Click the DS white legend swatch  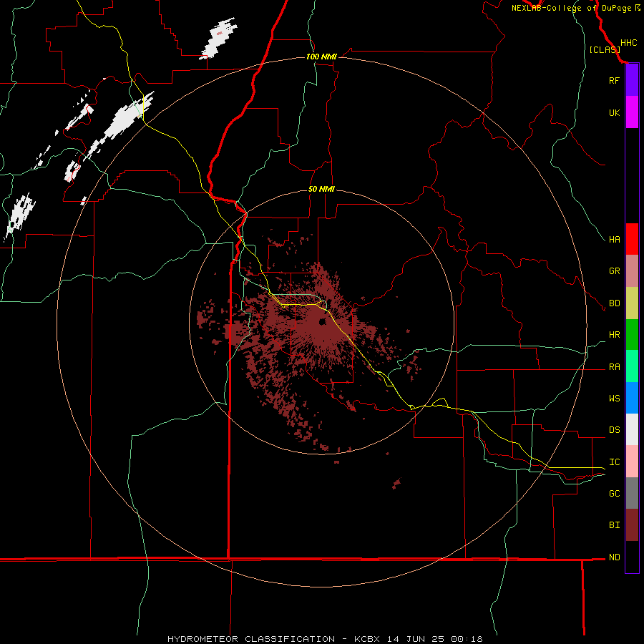click(x=632, y=429)
